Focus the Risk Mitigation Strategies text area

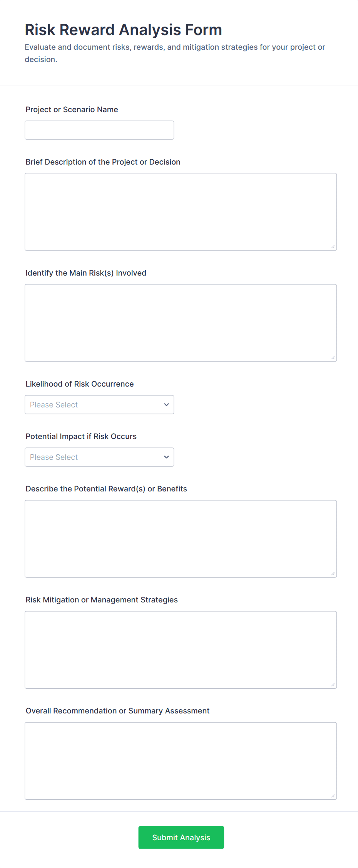tap(181, 649)
